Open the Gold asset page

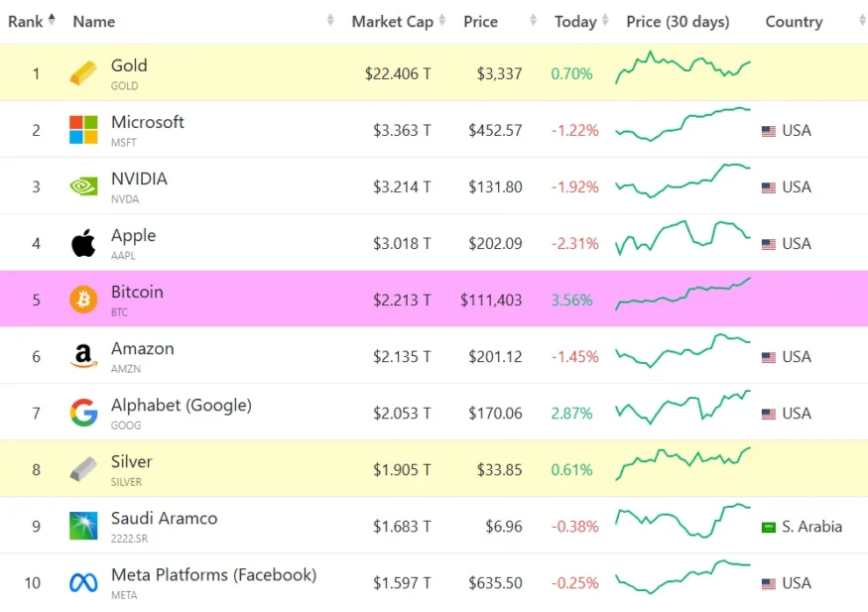coord(129,65)
